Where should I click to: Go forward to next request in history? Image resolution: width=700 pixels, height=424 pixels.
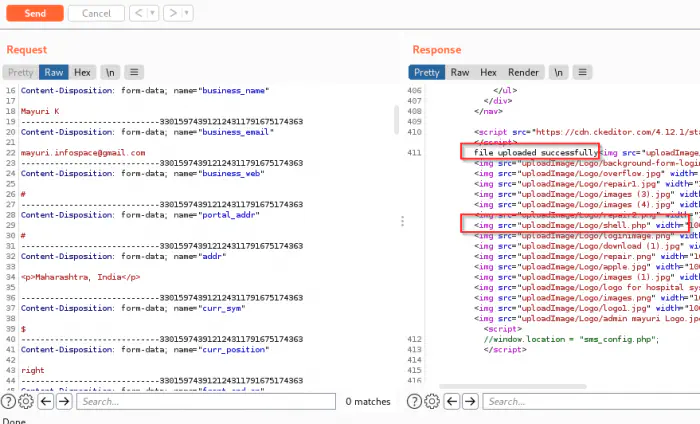coord(171,14)
